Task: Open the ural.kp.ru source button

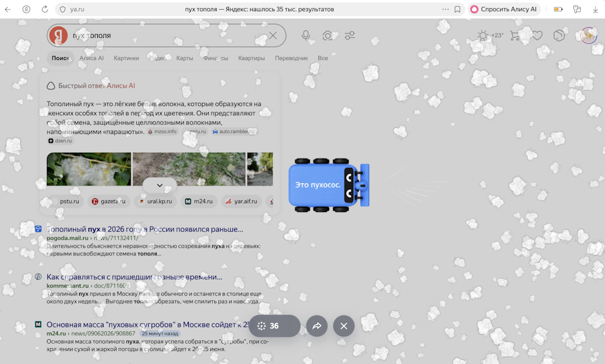Action: coord(155,201)
